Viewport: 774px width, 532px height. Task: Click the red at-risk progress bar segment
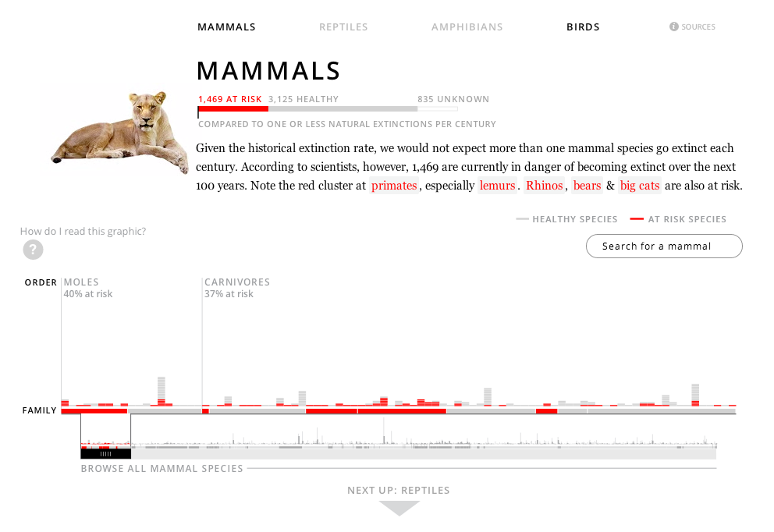(x=233, y=108)
